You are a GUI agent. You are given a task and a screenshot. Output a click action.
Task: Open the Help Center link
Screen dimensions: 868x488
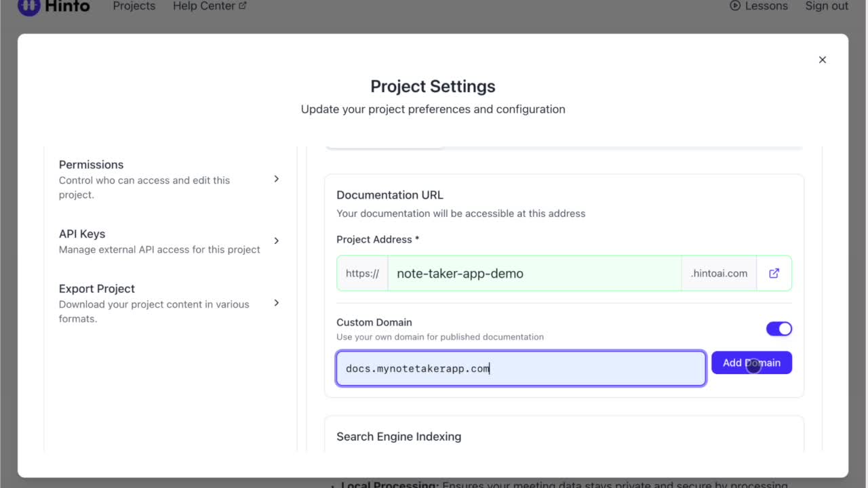203,6
